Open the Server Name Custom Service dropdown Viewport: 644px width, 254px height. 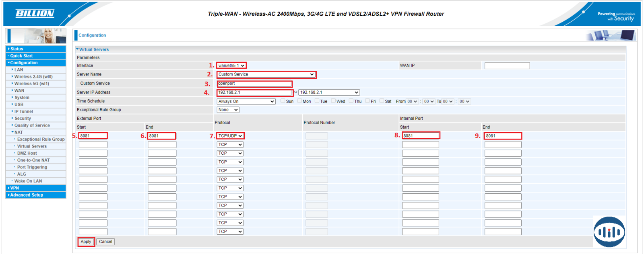[x=266, y=74]
